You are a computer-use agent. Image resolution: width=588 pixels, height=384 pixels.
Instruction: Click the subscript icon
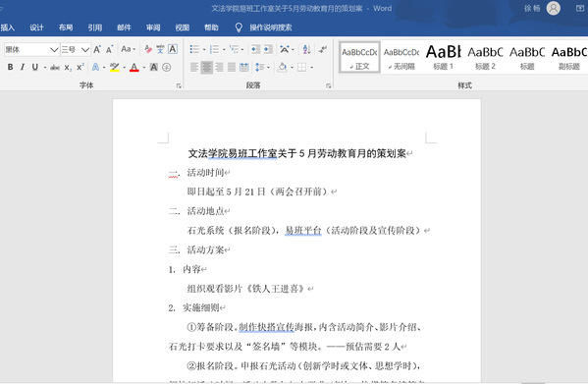tap(68, 68)
